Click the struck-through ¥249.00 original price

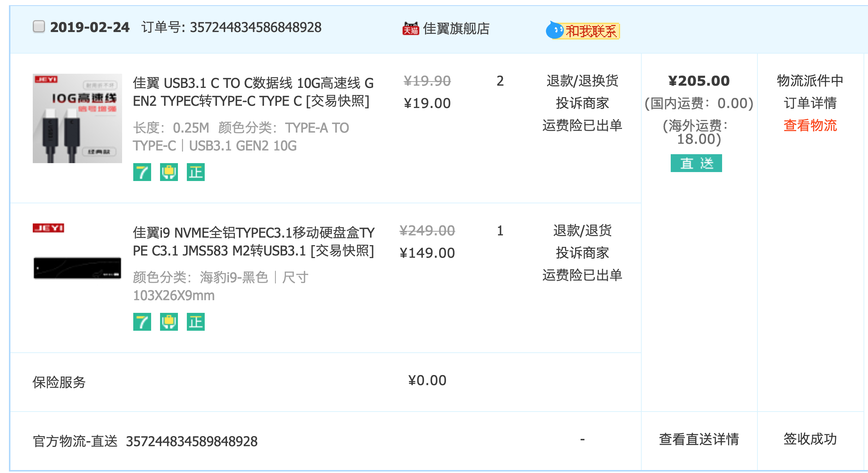click(427, 231)
